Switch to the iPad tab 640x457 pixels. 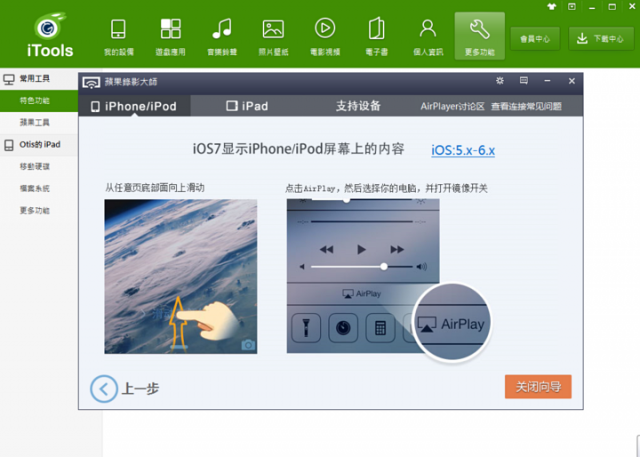pyautogui.click(x=247, y=106)
